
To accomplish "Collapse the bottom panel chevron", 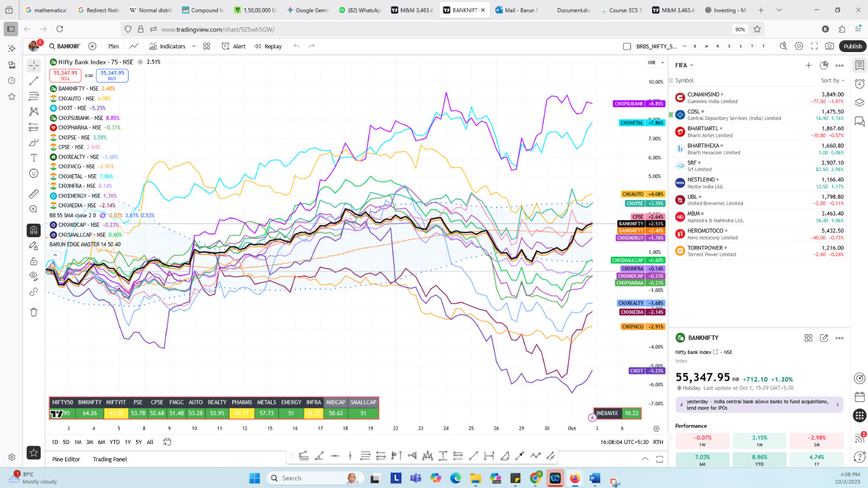I will (x=644, y=459).
